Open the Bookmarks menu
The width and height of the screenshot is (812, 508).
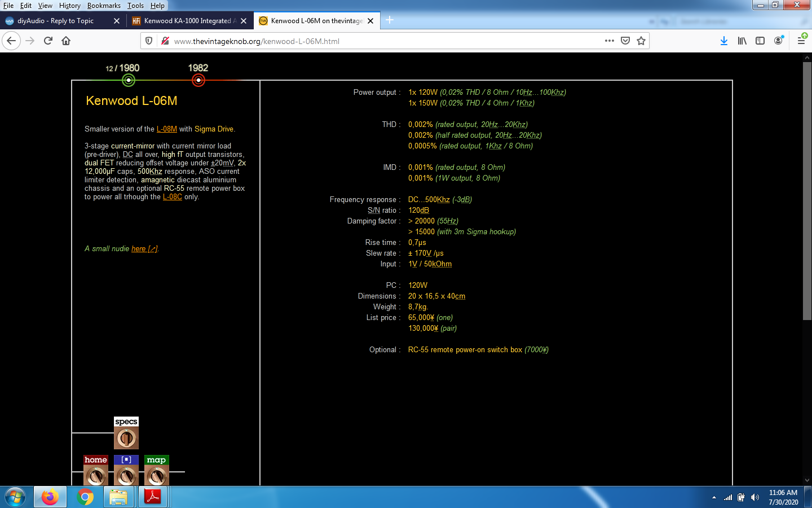[104, 6]
